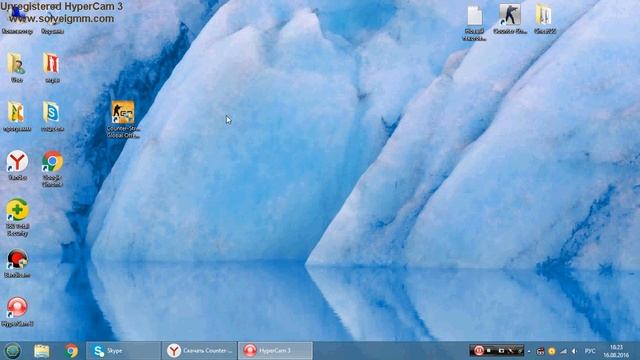Open the red-helmet game desktop shortcut
640x360 pixels.
pos(17,263)
